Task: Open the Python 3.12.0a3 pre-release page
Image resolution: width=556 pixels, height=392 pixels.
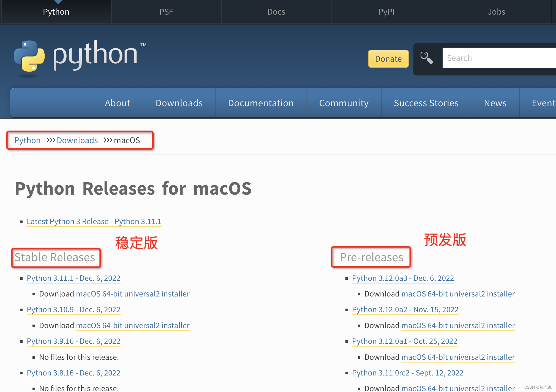Action: pos(403,278)
